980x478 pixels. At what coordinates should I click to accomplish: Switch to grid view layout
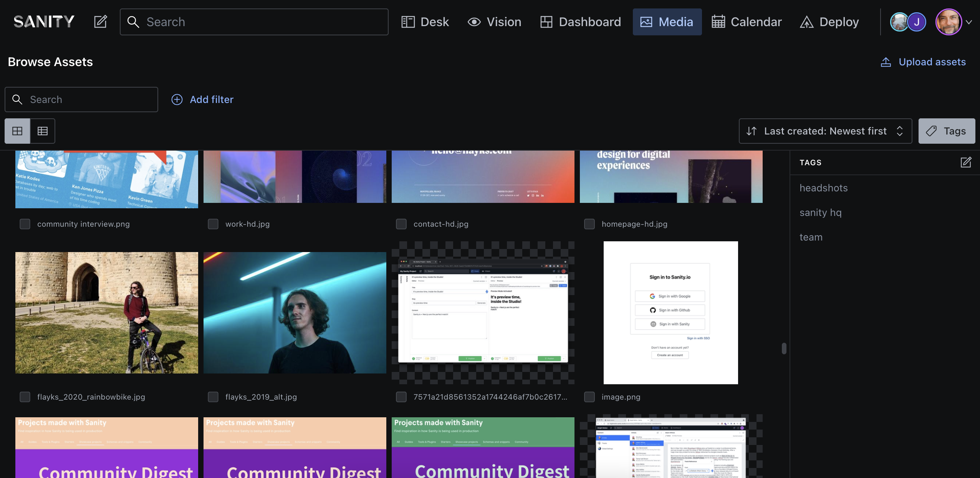coord(17,131)
